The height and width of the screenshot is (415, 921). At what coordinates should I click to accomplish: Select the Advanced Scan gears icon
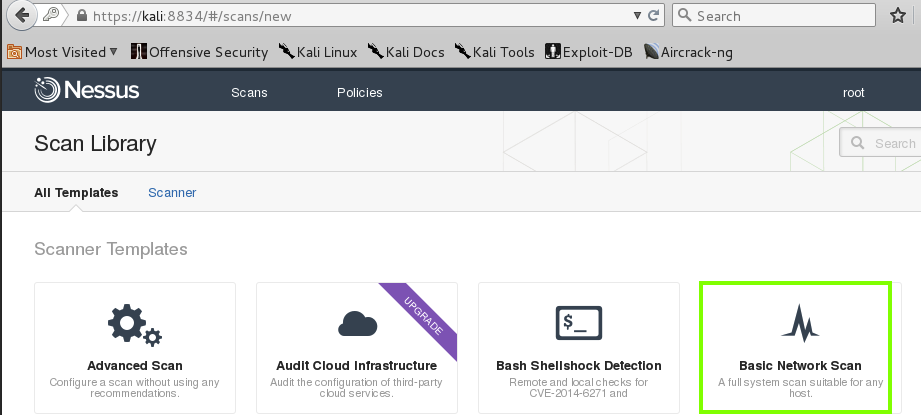(x=134, y=324)
